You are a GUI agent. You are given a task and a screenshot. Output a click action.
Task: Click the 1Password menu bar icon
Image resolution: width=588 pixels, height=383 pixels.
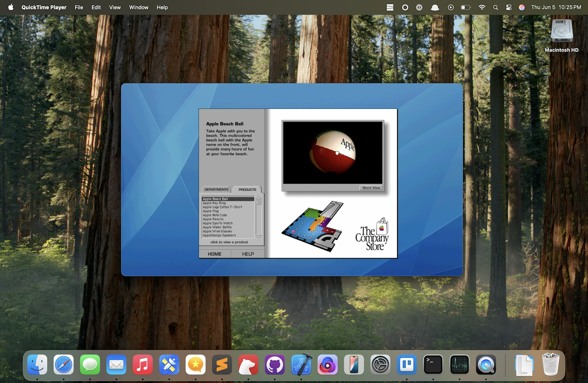tap(419, 7)
